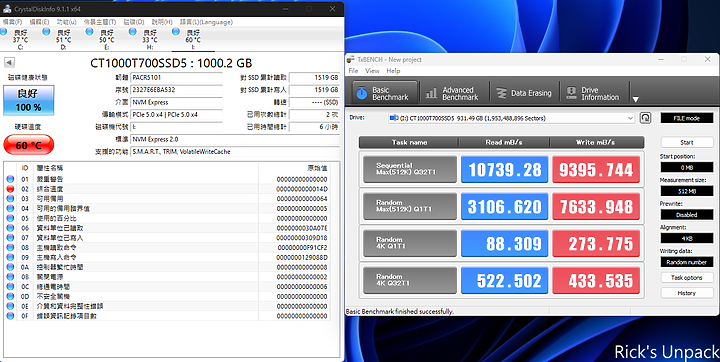Open the View menu in TxBENCH
This screenshot has width=720, height=362.
coord(372,71)
